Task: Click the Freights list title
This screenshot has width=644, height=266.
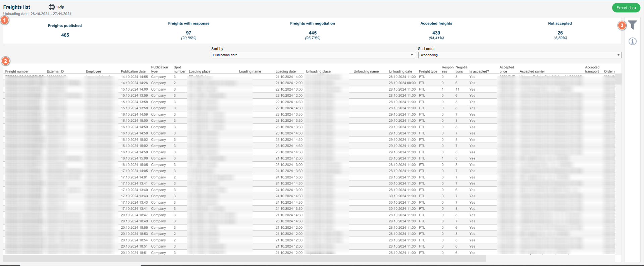Action: click(16, 7)
